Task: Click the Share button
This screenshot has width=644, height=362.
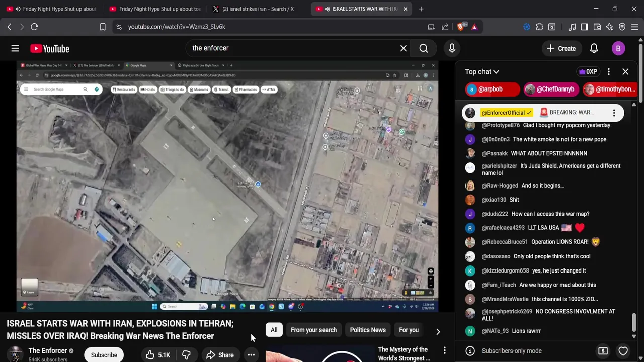Action: [220, 355]
